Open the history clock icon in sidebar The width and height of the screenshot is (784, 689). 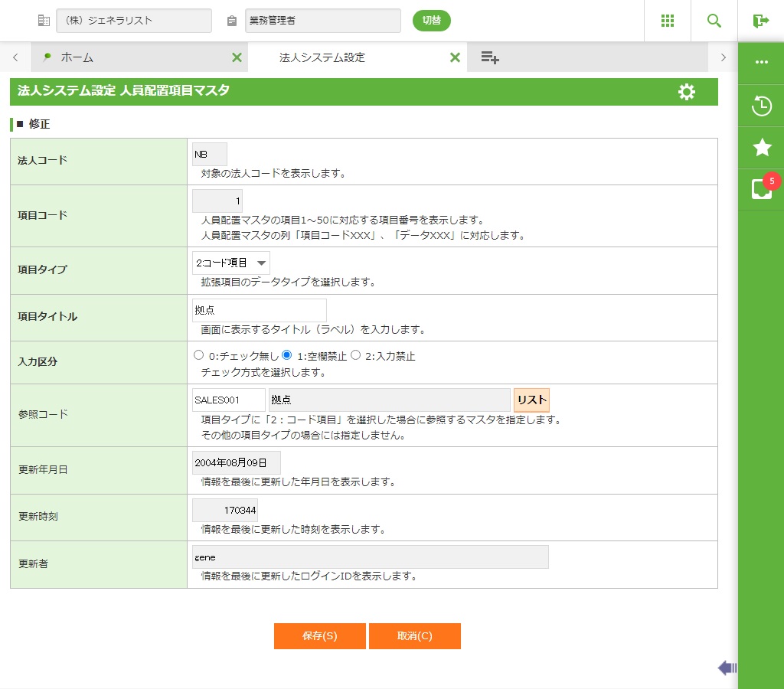pos(761,106)
